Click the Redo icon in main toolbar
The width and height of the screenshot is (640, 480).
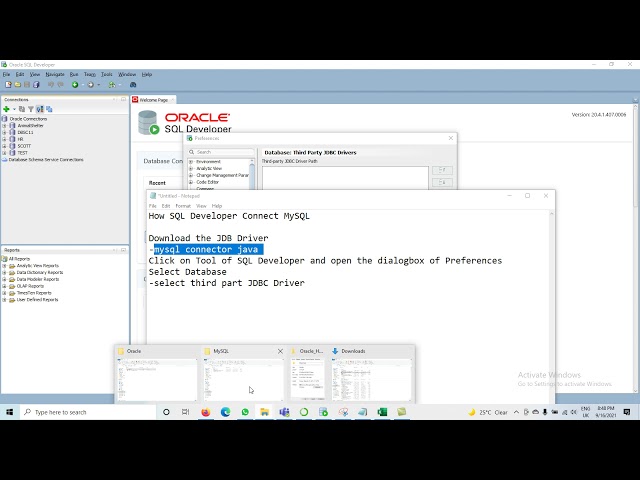coord(60,84)
